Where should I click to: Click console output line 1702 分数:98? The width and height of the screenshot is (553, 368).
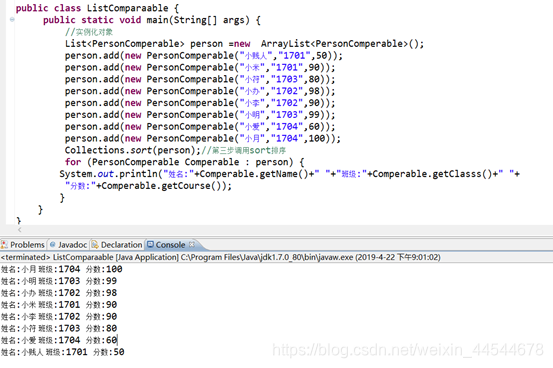tap(59, 293)
